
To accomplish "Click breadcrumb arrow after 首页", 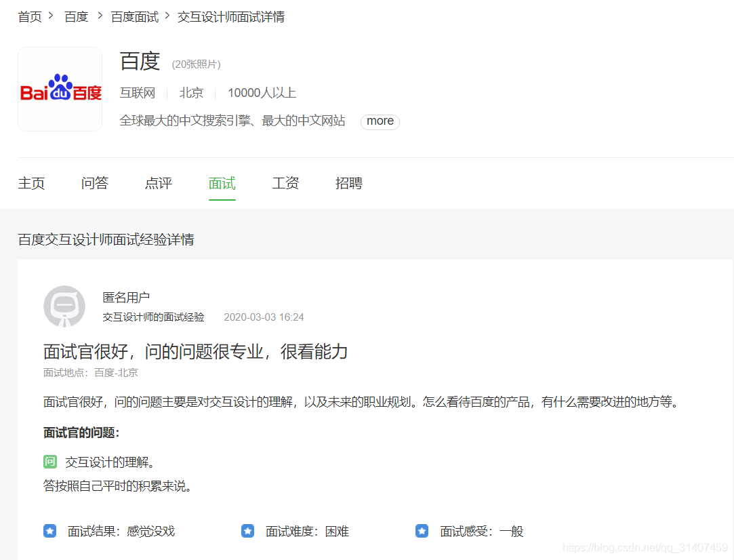I will pos(51,16).
